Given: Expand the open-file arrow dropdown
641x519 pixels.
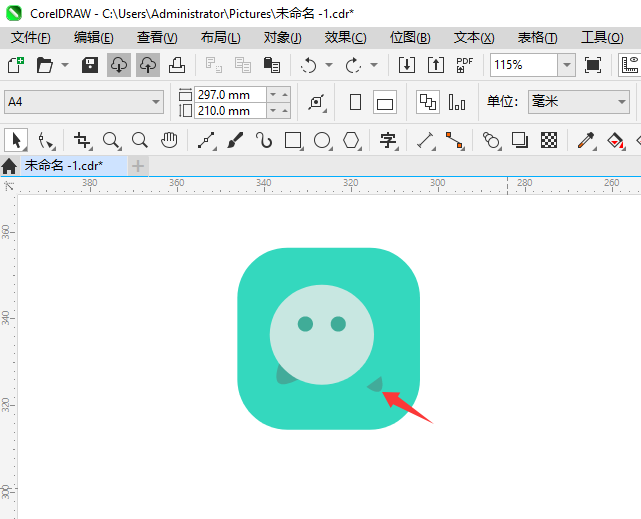Looking at the screenshot, I should [x=65, y=65].
